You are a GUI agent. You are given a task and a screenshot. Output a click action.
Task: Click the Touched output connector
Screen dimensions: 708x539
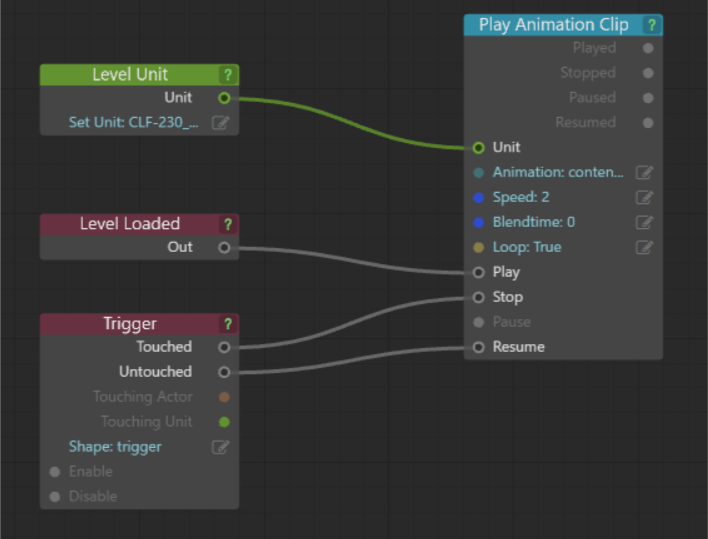pos(224,347)
